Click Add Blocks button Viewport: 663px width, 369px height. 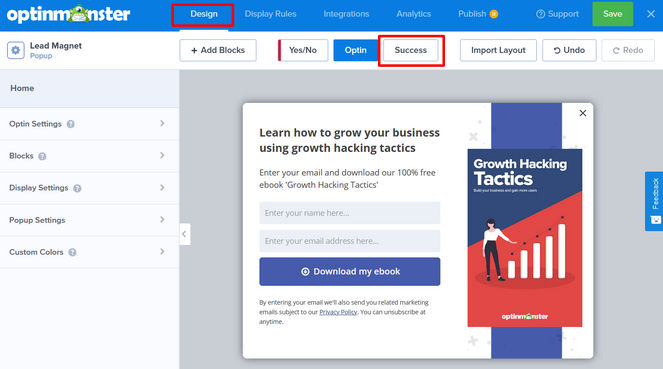coord(218,50)
